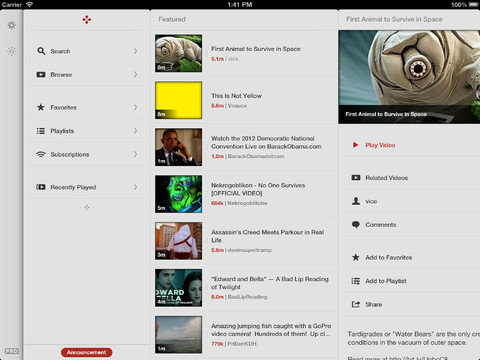Open the yellow thumbnail video
The height and width of the screenshot is (360, 480).
point(178,100)
